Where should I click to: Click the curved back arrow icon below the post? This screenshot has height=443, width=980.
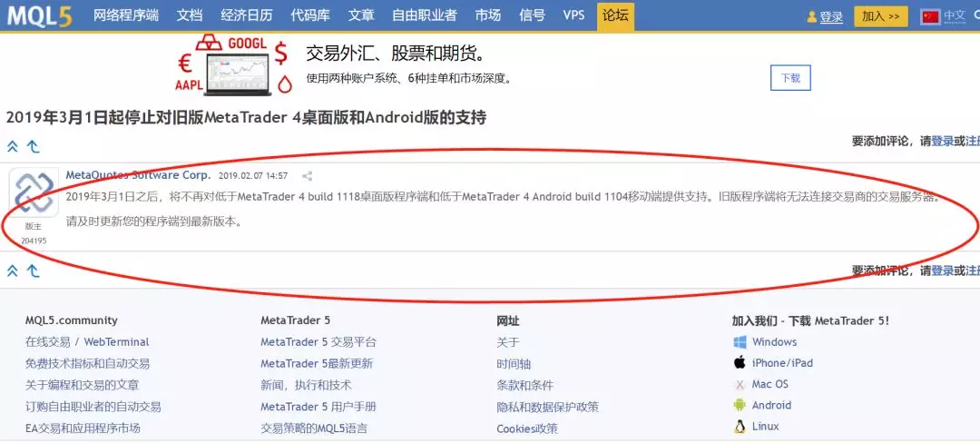(34, 271)
